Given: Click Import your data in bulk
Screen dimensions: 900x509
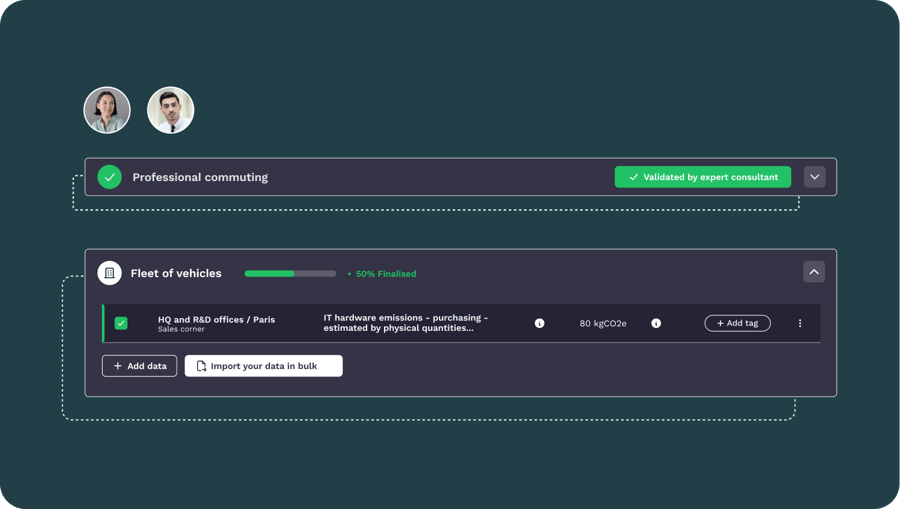Looking at the screenshot, I should point(263,366).
